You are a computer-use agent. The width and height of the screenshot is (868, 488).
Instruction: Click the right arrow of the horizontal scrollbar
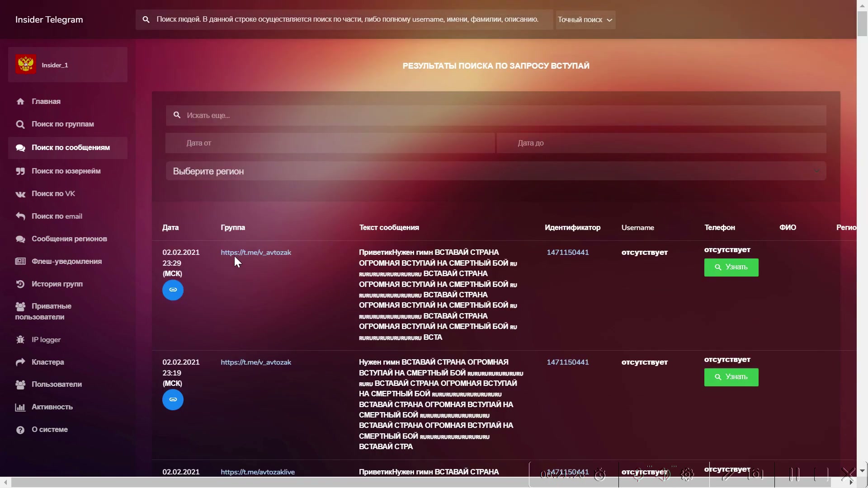pyautogui.click(x=851, y=483)
